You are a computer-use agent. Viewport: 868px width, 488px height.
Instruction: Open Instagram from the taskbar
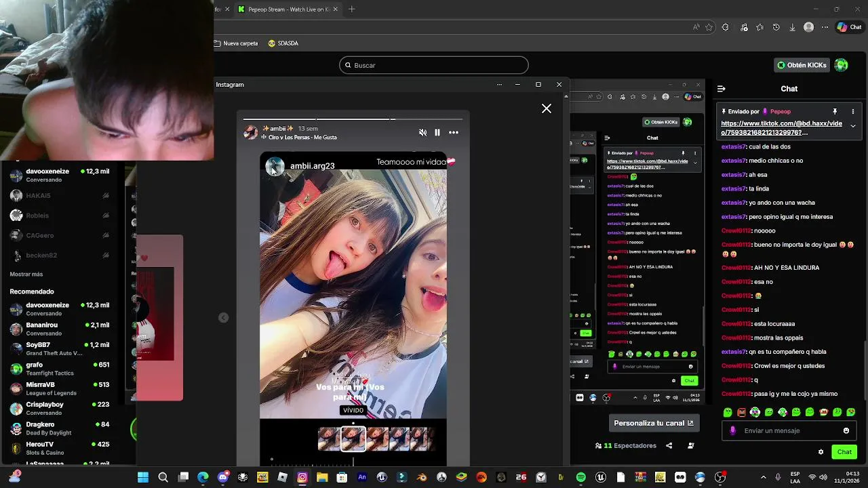tap(302, 477)
